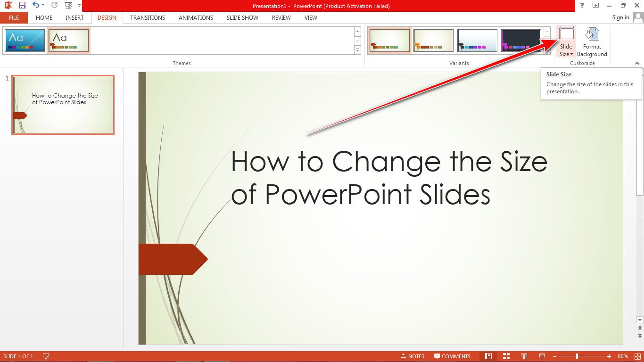644x362 pixels.
Task: Select slide 1 thumbnail in the slide panel
Action: tap(63, 105)
